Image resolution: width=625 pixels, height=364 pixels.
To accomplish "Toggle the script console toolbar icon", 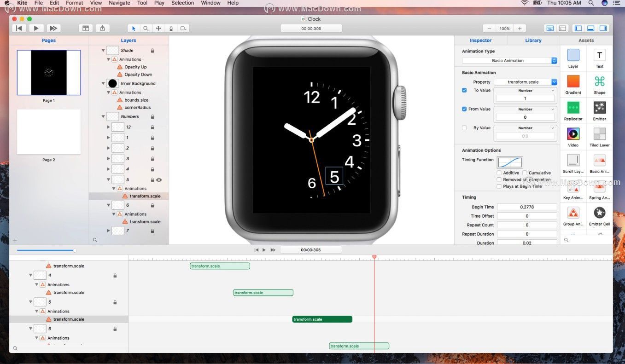I will (x=562, y=28).
